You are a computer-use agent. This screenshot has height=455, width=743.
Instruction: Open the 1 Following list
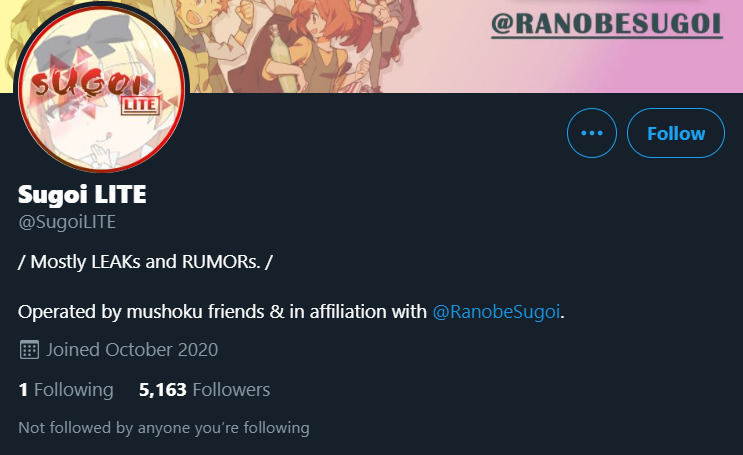(x=66, y=390)
